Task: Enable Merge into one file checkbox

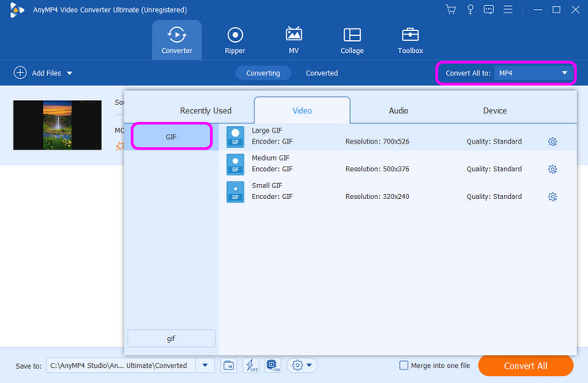Action: click(403, 365)
